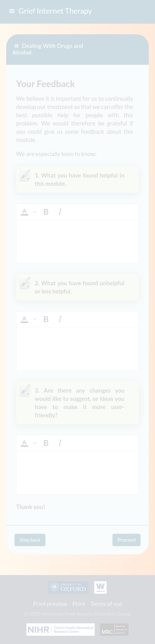This screenshot has height=644, width=155.
Task: Apply text color in the first editor
Action: pos(24,212)
